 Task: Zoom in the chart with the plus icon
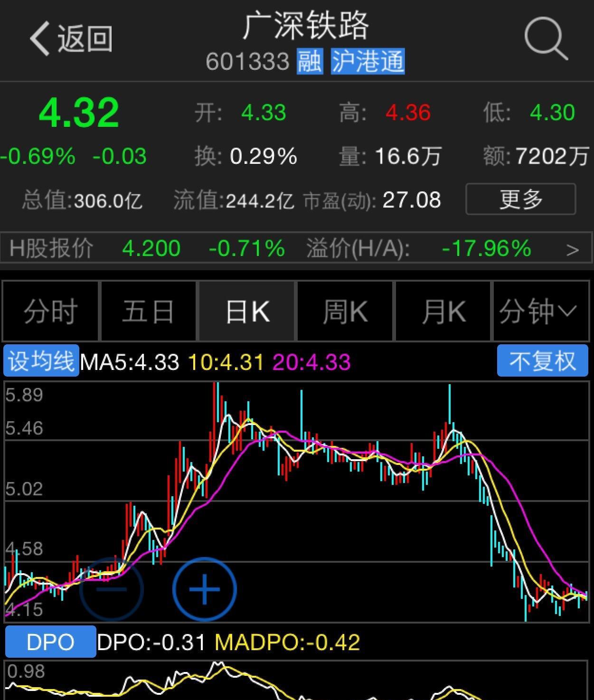[204, 589]
